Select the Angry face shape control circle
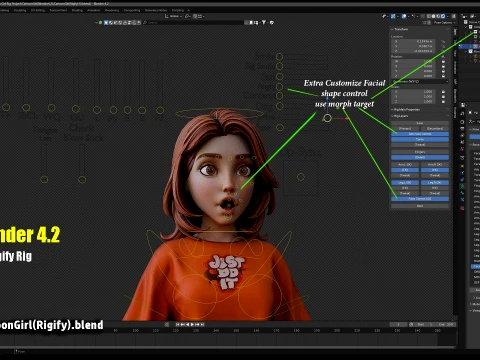This screenshot has height=360, width=480. click(x=279, y=87)
